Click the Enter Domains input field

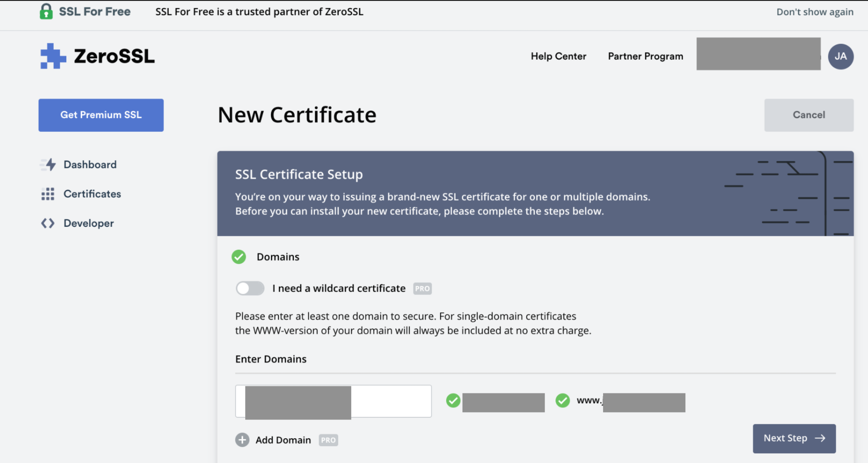click(333, 401)
